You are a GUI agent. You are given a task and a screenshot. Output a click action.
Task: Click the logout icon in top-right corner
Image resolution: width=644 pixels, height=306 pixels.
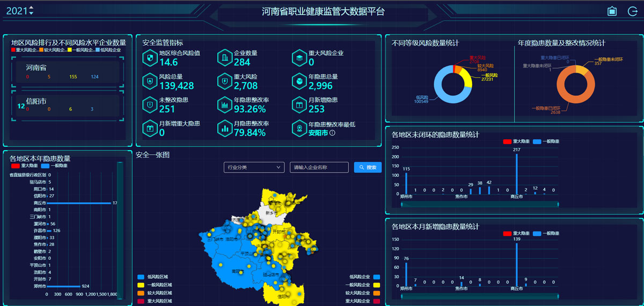point(632,11)
